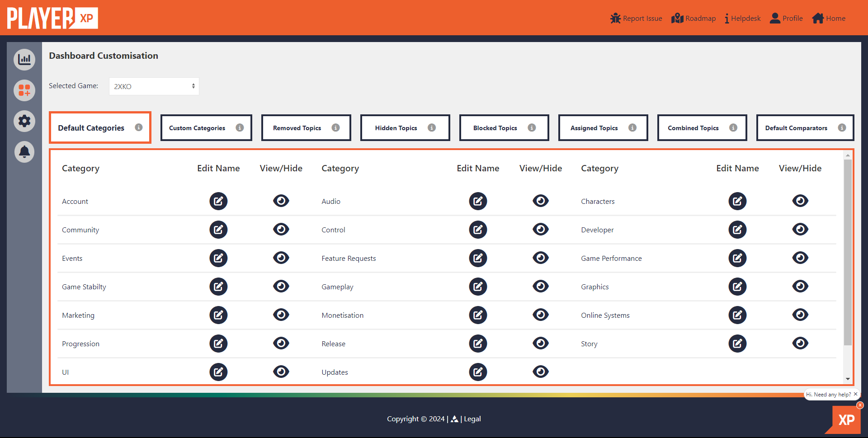Screen dimensions: 868x438
Task: Edit the Gameplay category name
Action: [x=478, y=287]
